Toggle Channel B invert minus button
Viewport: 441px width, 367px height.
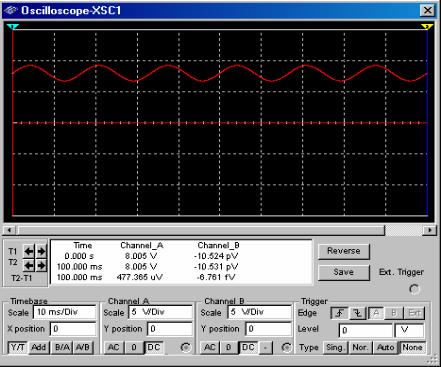point(265,347)
